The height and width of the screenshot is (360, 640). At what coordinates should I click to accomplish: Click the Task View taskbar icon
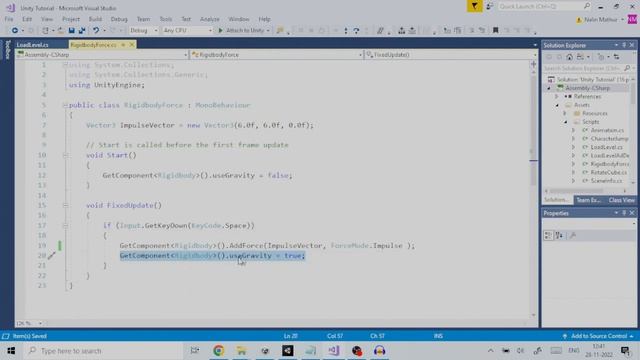pos(195,351)
